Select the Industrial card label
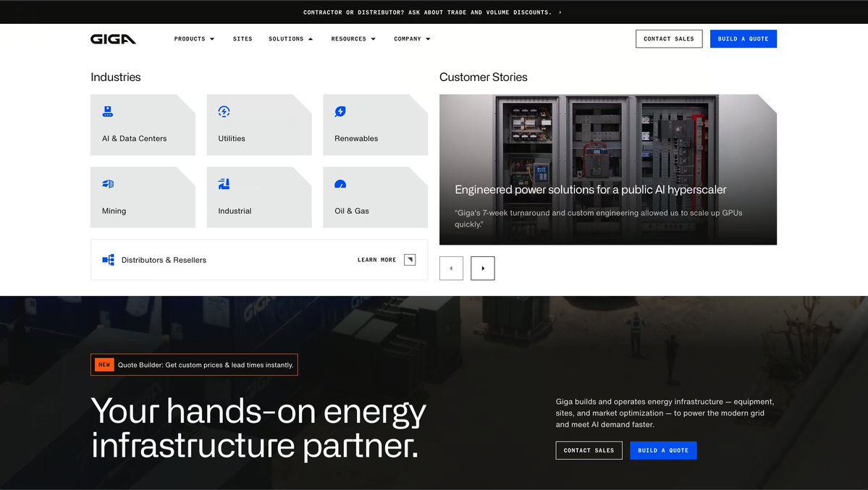The height and width of the screenshot is (490, 868). pyautogui.click(x=235, y=211)
